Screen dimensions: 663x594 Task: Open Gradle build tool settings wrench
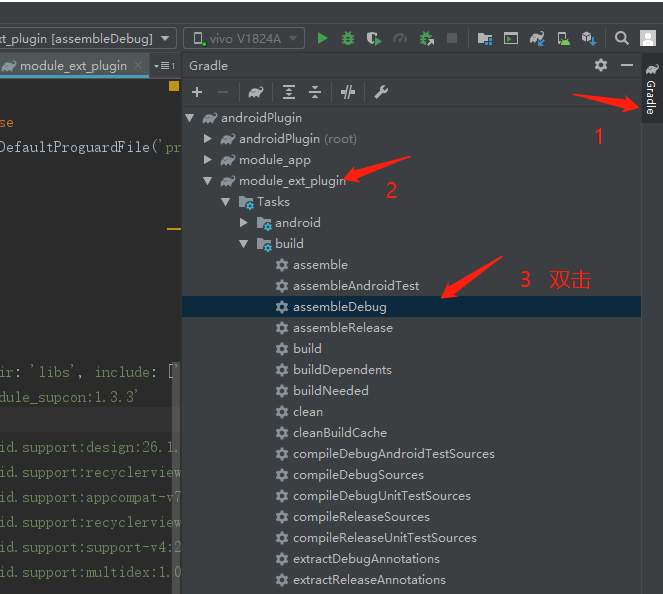point(381,92)
